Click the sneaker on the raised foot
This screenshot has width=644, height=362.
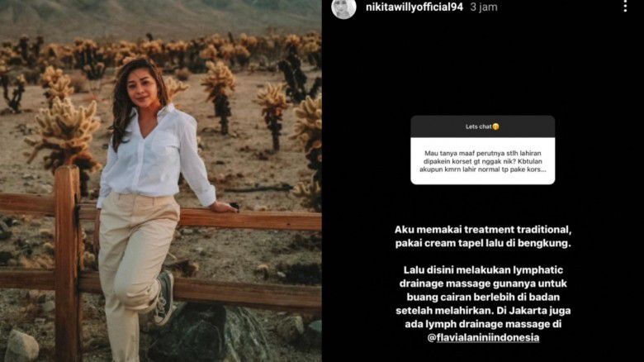(x=164, y=298)
